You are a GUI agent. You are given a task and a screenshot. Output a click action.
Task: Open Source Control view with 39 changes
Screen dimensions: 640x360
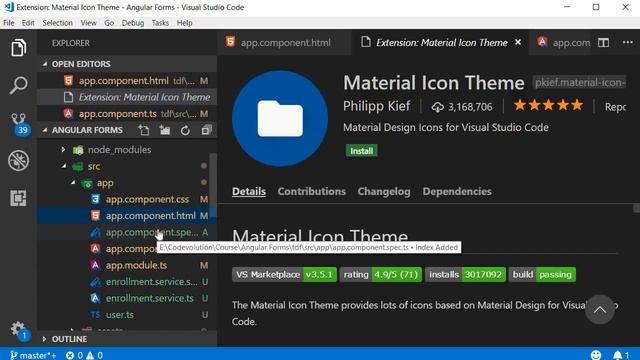point(19,123)
